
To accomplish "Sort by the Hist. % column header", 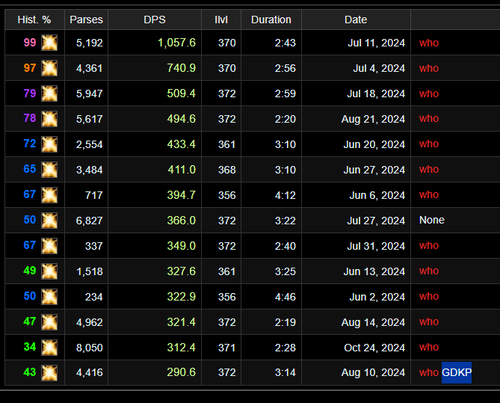I will point(34,20).
